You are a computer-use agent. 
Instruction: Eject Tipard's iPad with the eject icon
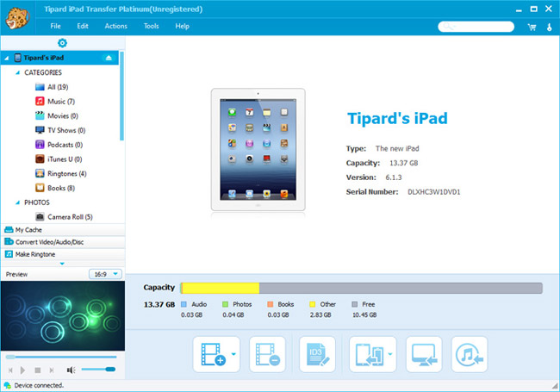[x=109, y=58]
